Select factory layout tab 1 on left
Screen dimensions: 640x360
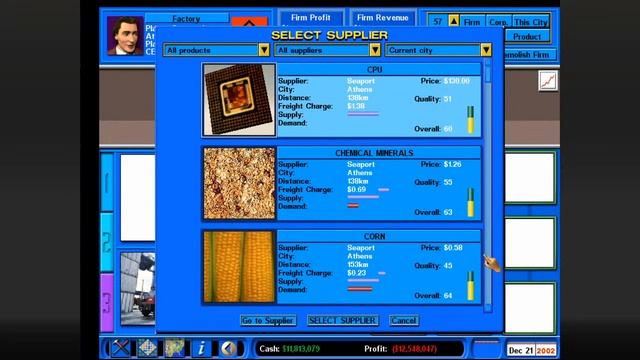click(x=107, y=182)
